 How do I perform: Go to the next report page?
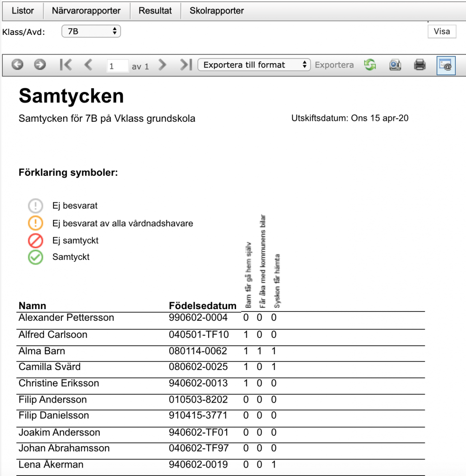tap(163, 64)
